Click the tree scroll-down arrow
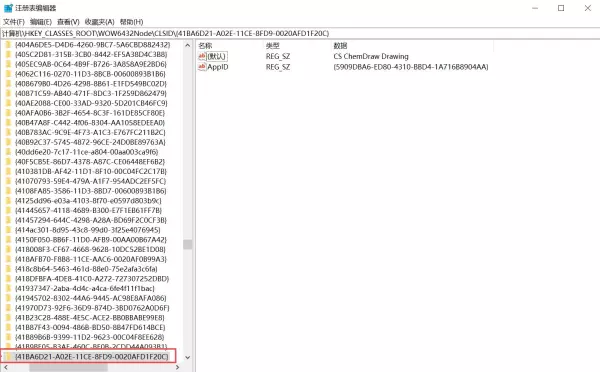 click(x=188, y=357)
